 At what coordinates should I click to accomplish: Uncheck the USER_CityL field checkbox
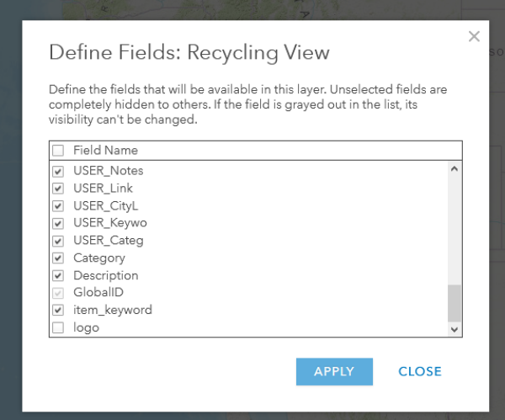(58, 206)
